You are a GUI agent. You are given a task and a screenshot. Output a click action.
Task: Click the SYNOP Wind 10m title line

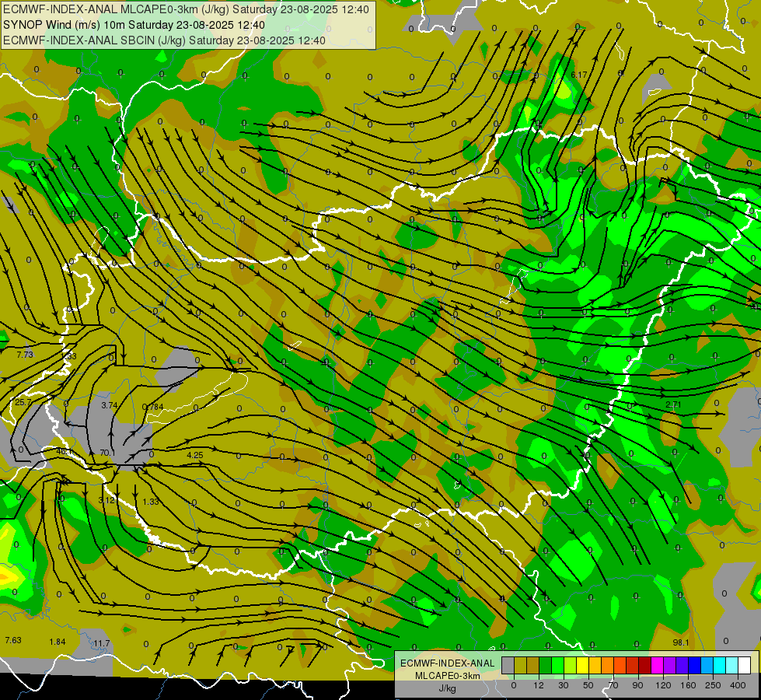tap(134, 25)
